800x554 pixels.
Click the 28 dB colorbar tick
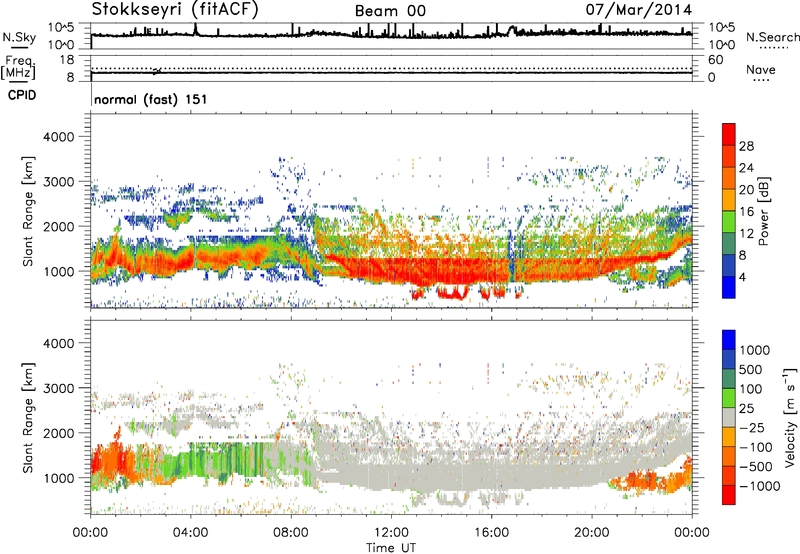coord(746,146)
